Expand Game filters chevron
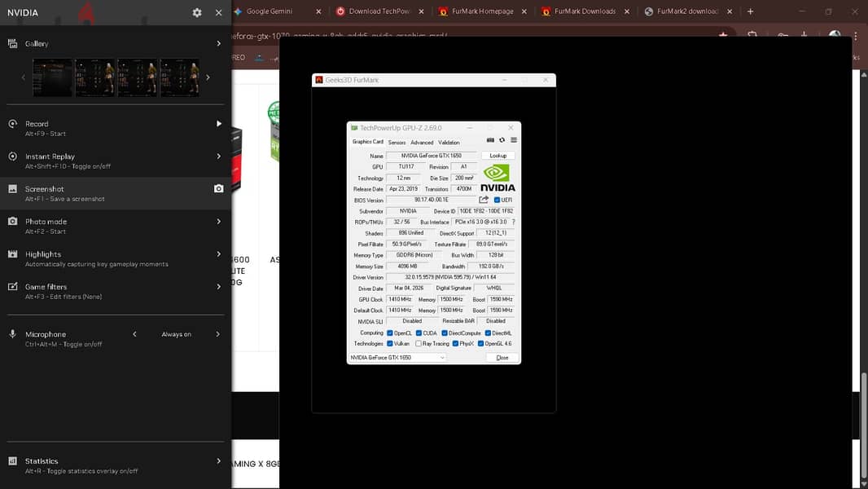The image size is (868, 489). point(219,286)
